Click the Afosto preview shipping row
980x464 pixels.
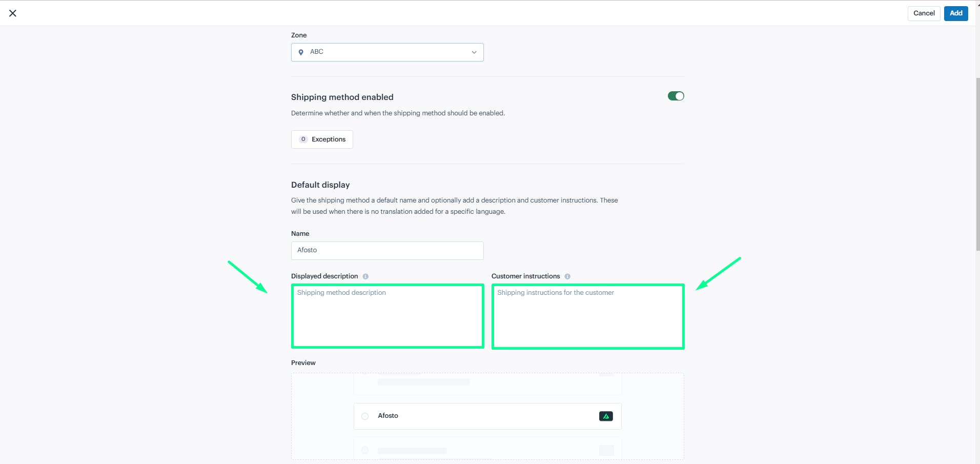click(487, 416)
